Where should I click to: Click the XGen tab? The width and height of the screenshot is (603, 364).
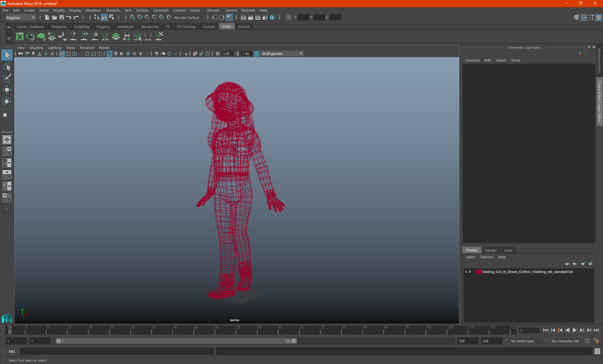[x=226, y=26]
